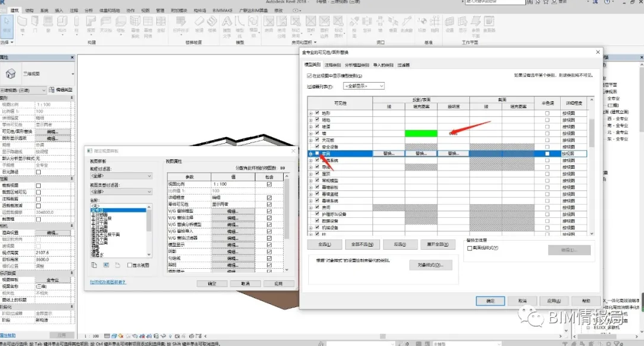This screenshot has height=346, width=644.
Task: Expand the 地形 category tree node
Action: coord(311,113)
